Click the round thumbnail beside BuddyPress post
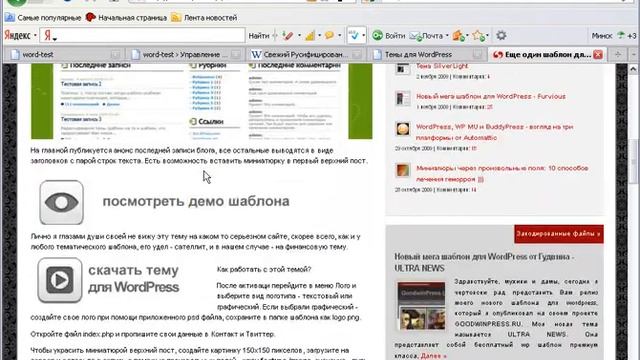This screenshot has height=360, width=640. 403,129
